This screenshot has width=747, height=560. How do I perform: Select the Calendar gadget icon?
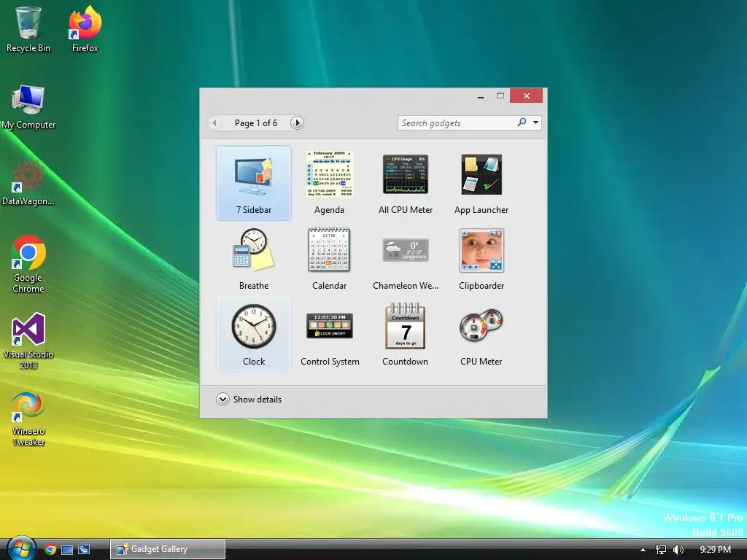click(329, 249)
